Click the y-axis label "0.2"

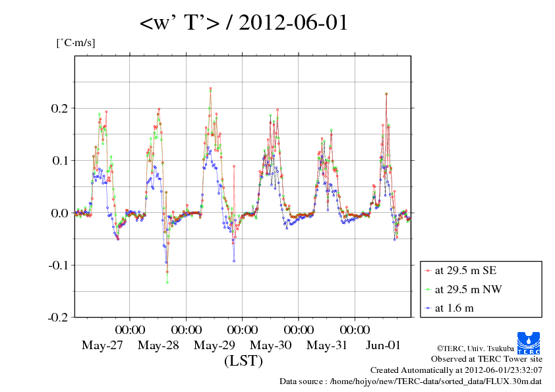click(59, 108)
